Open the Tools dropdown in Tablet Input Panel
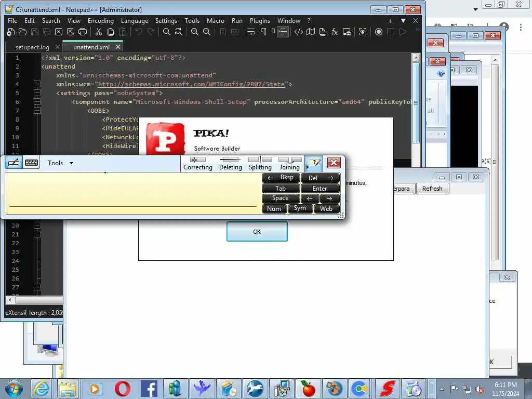 point(60,163)
